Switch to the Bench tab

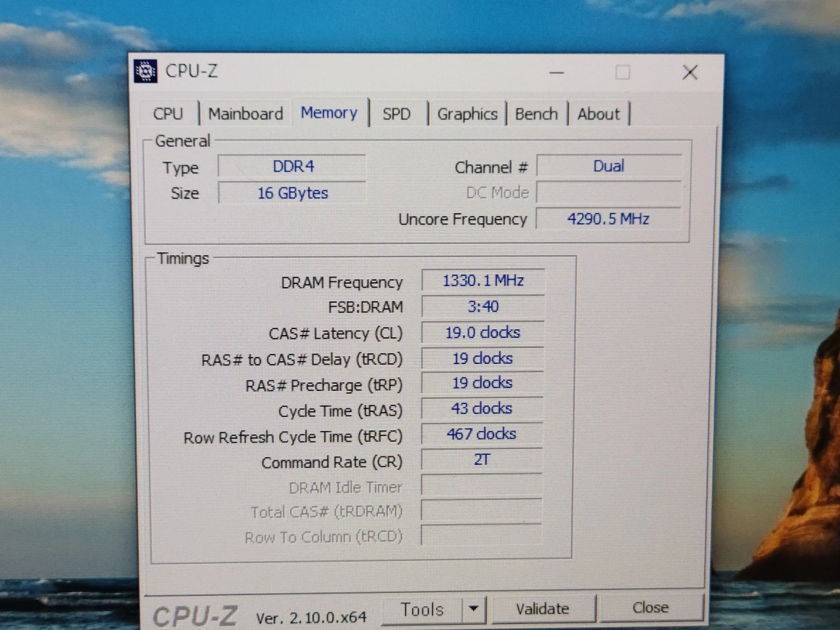click(x=536, y=114)
